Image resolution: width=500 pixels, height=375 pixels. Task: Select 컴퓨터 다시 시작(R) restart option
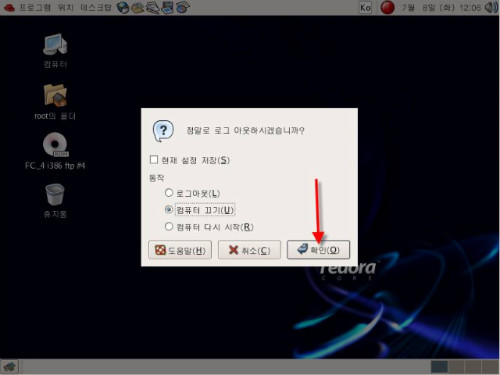[x=169, y=227]
